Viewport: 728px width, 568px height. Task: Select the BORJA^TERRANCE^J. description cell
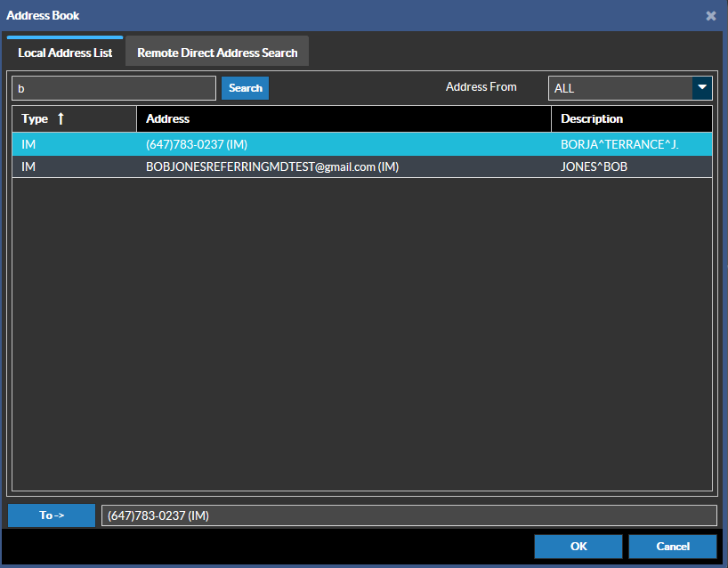619,144
